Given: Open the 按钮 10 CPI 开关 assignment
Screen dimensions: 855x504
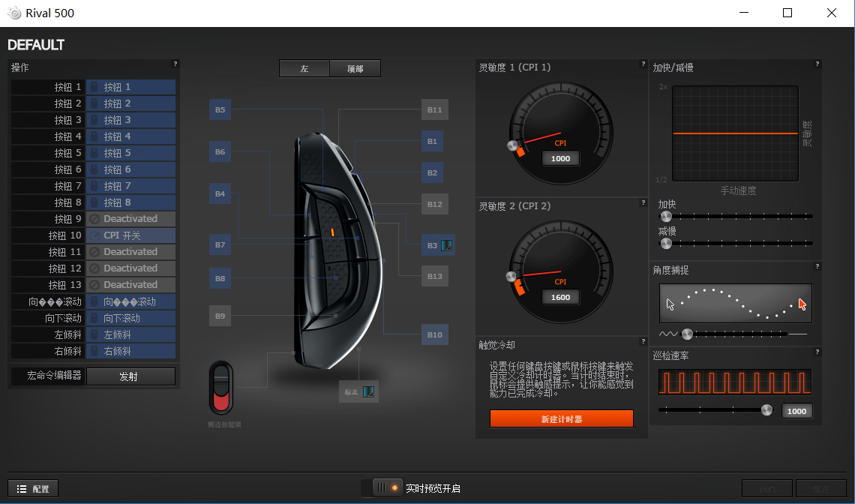Looking at the screenshot, I should tap(130, 235).
